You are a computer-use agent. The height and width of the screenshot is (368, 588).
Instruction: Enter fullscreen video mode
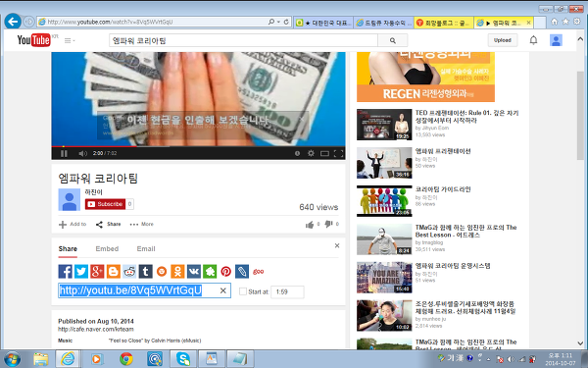338,153
